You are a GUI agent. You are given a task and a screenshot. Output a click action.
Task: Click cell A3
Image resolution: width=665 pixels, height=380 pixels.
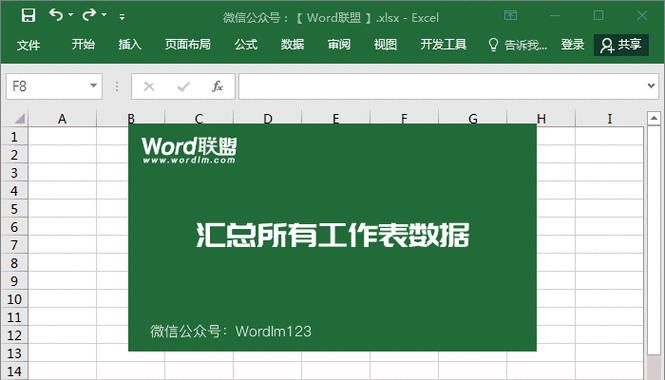(62, 173)
